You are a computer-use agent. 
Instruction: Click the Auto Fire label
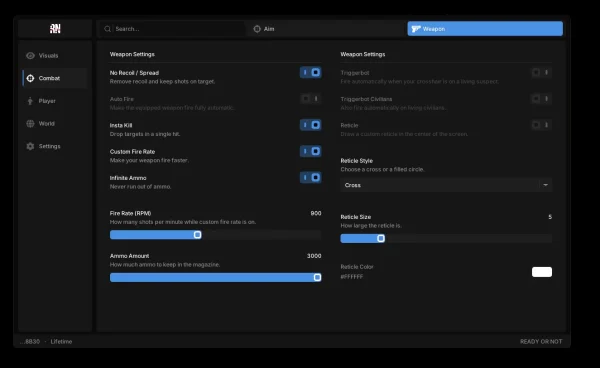(x=122, y=99)
